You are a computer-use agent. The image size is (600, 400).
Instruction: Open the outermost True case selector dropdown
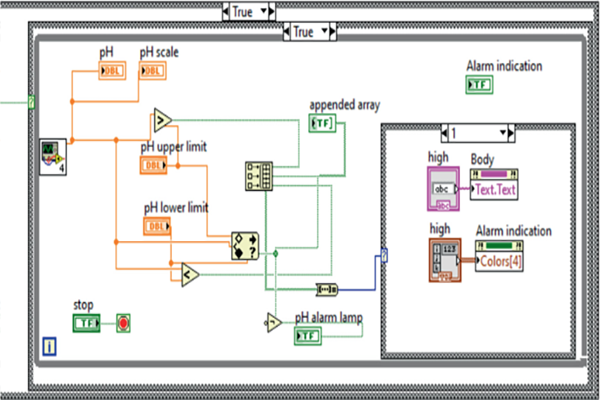(x=265, y=11)
